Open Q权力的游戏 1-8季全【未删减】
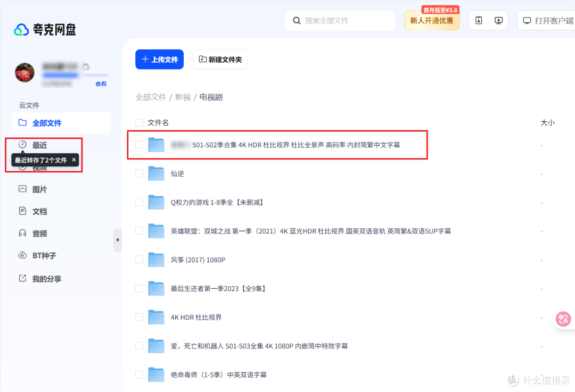Screen dimensions: 575x392 click(x=217, y=202)
